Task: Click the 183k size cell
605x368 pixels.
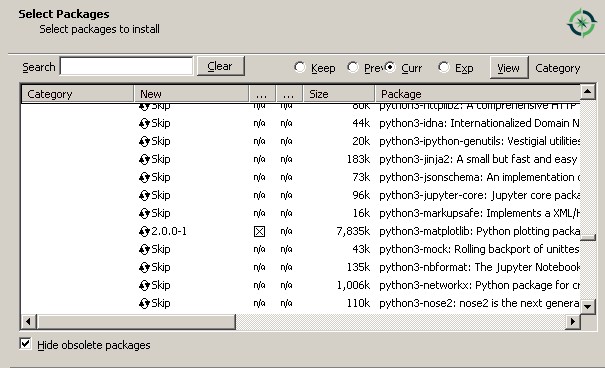Action: pos(358,159)
